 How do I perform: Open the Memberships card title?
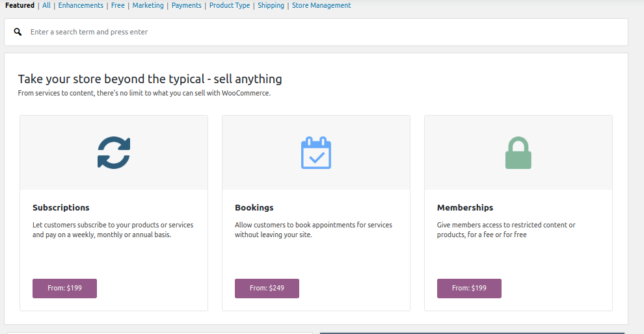(x=465, y=208)
